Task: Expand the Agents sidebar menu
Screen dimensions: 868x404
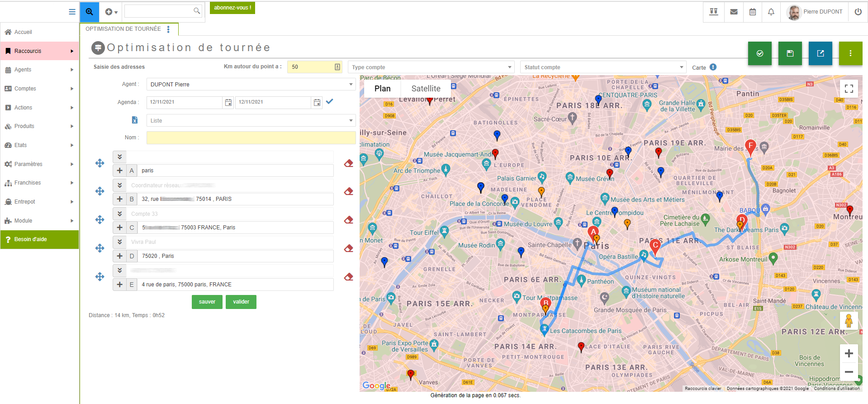Action: click(x=39, y=70)
